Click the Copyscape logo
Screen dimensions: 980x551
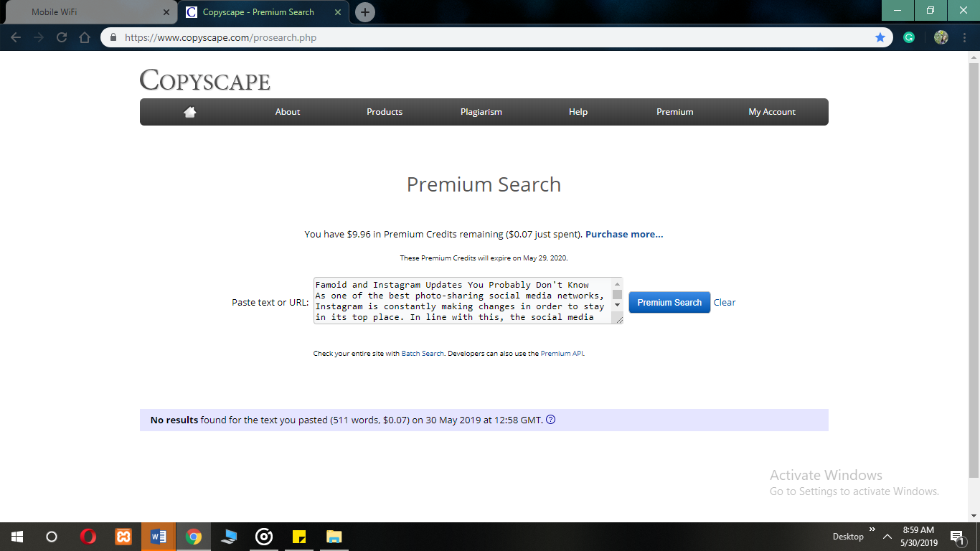pos(205,80)
